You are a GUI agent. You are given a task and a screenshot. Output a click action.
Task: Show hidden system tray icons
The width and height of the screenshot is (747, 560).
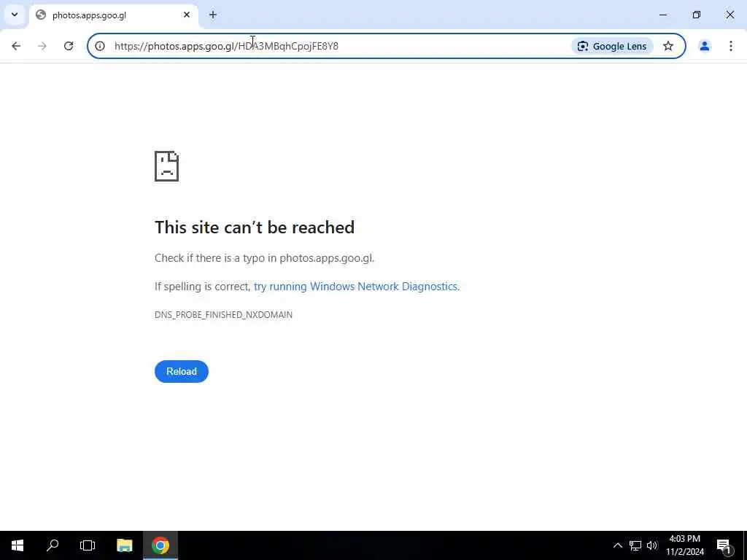617,545
